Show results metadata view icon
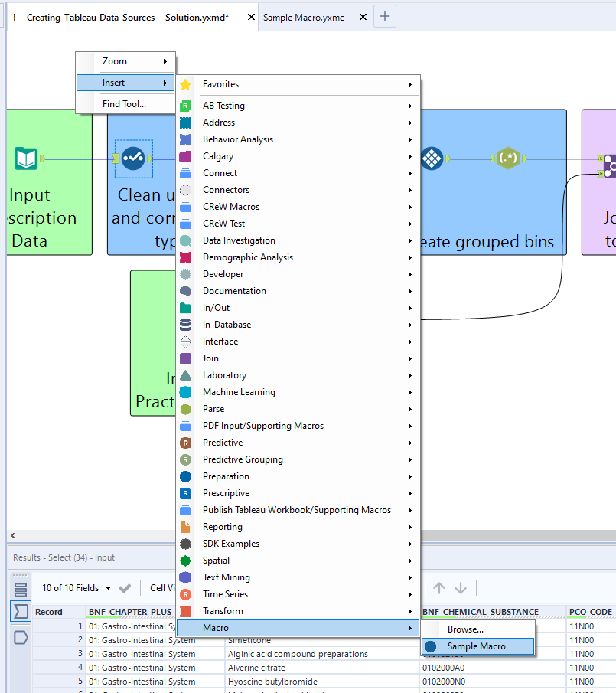 pyautogui.click(x=21, y=590)
